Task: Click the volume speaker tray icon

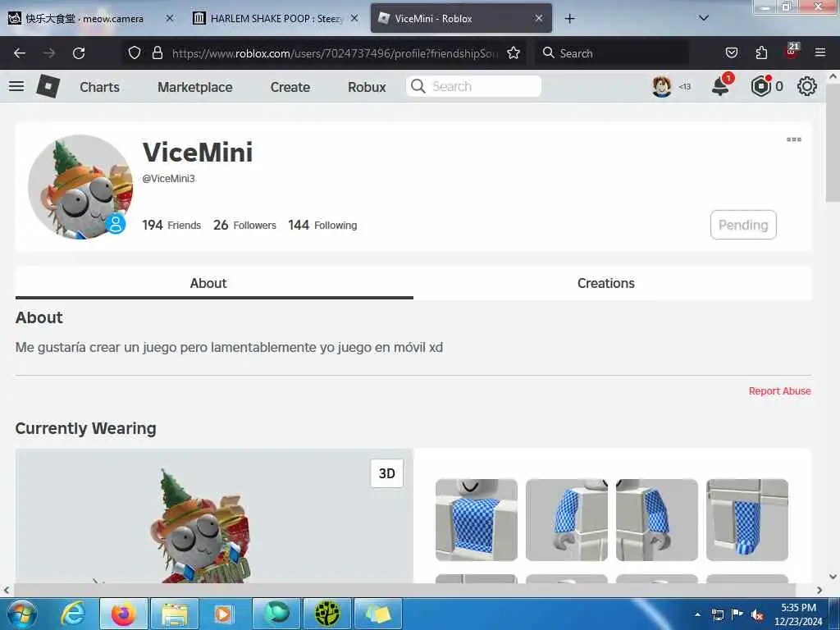Action: [x=757, y=615]
